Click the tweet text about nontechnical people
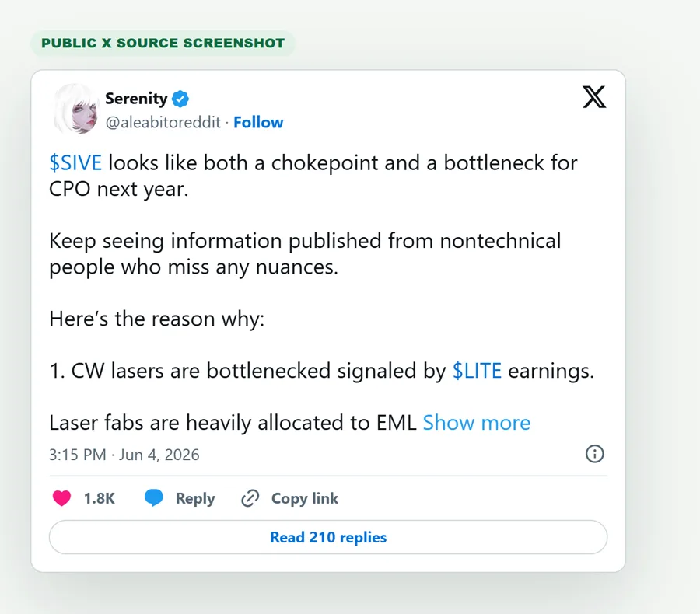700x614 pixels. [x=305, y=254]
